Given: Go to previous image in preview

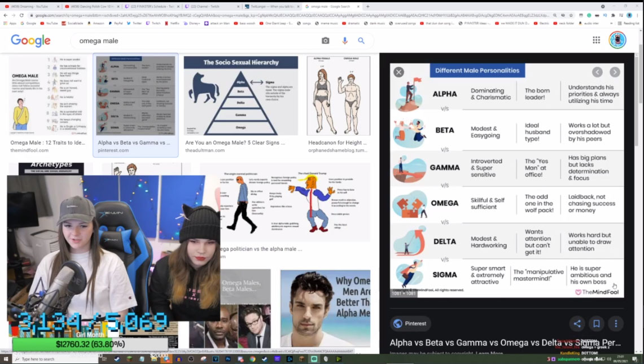Looking at the screenshot, I should 597,72.
